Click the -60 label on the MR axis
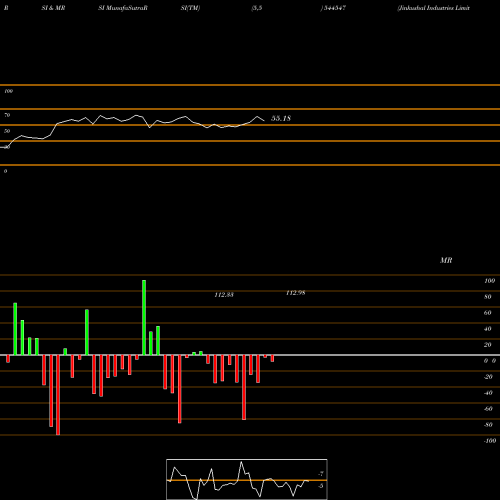 (x=488, y=409)
